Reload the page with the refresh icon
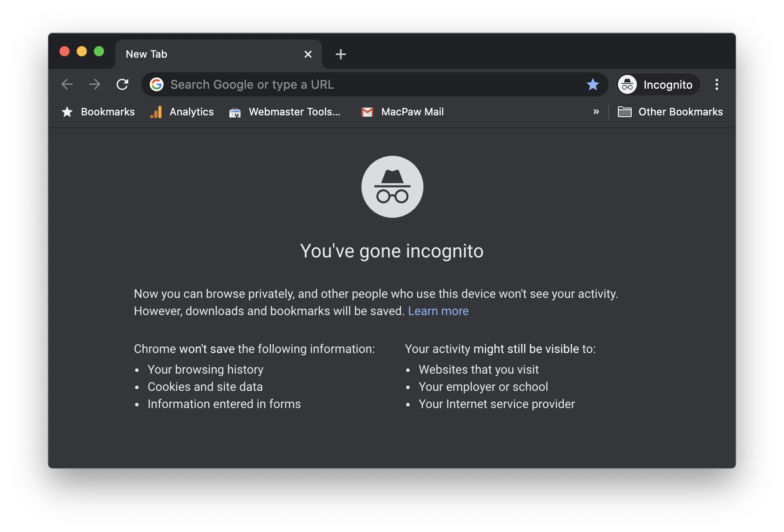The width and height of the screenshot is (784, 532). coord(123,84)
